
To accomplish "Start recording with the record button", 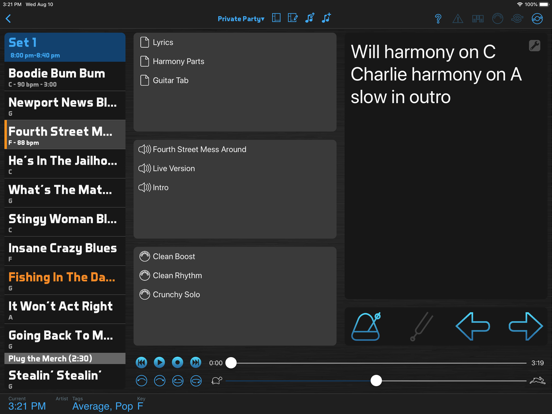I will (x=177, y=362).
